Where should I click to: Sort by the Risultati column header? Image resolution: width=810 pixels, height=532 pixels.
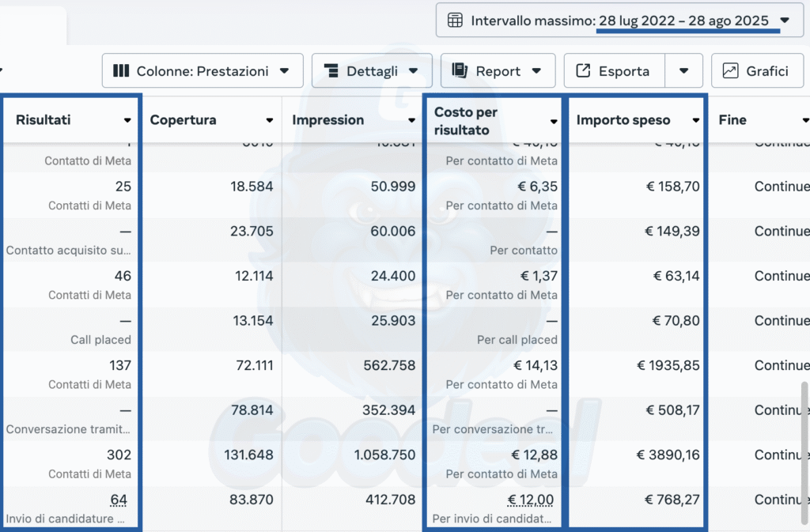click(x=44, y=120)
